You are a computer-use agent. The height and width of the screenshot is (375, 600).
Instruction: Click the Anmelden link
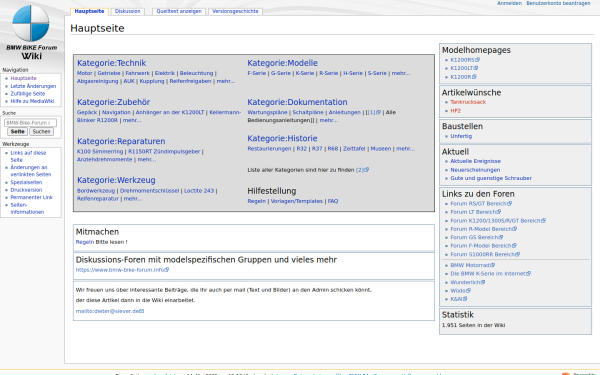(x=509, y=3)
